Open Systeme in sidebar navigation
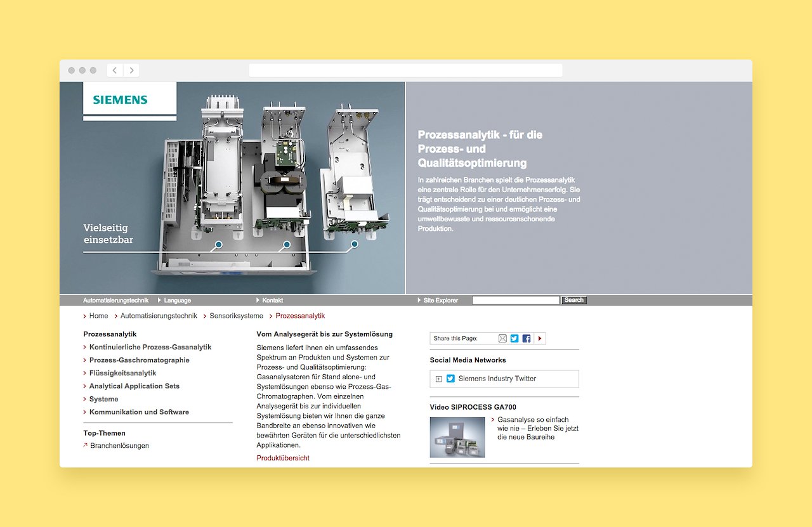Viewport: 812px width, 527px height. [x=103, y=400]
